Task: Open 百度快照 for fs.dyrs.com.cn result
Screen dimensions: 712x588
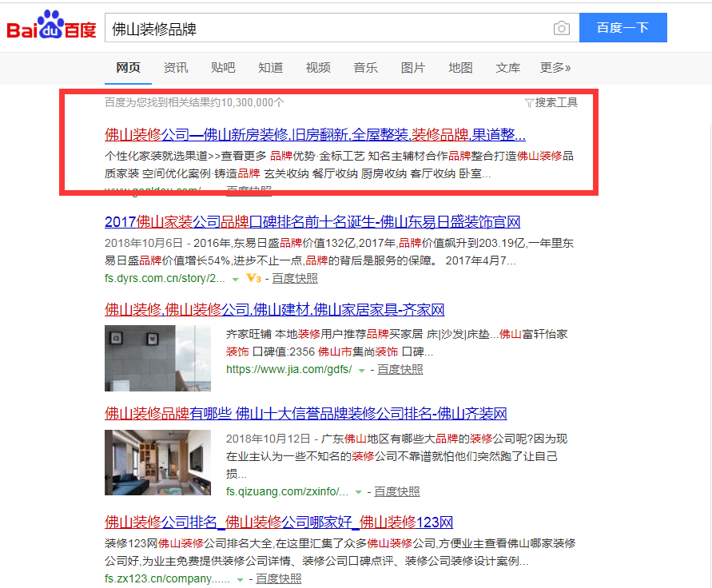Action: point(295,278)
